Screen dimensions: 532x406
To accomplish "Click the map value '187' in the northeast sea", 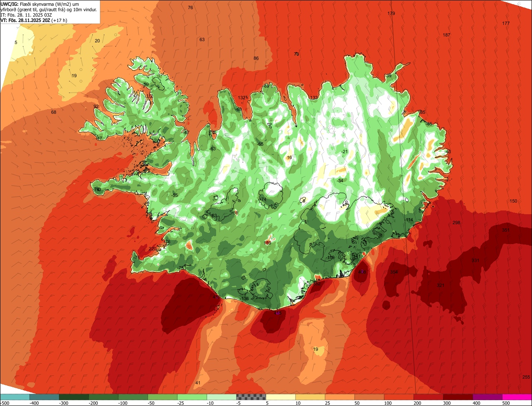I will (x=446, y=35).
